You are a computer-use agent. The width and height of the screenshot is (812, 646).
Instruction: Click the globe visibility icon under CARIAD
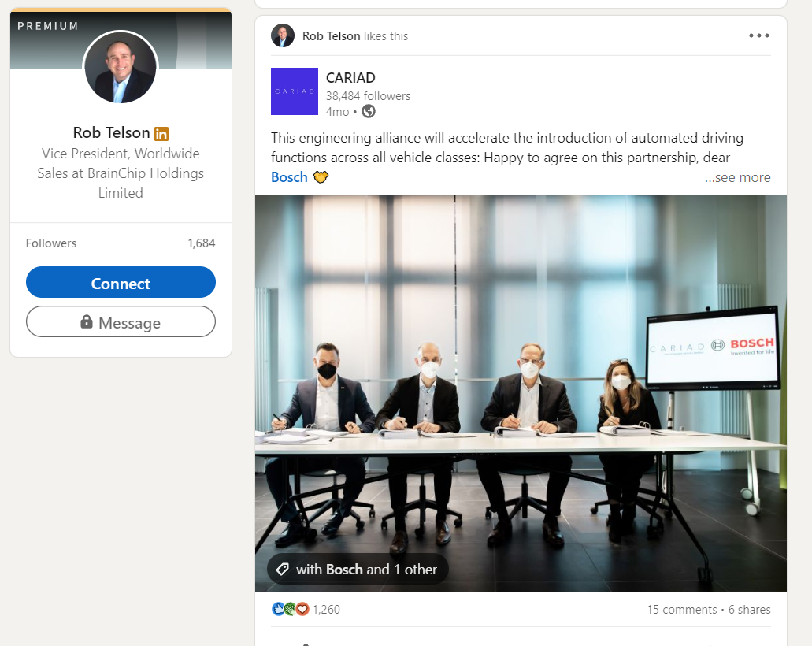click(x=369, y=111)
